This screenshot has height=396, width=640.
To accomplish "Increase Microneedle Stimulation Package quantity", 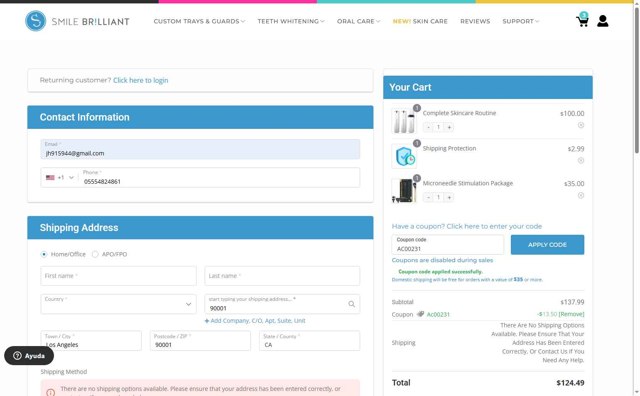I will point(449,198).
